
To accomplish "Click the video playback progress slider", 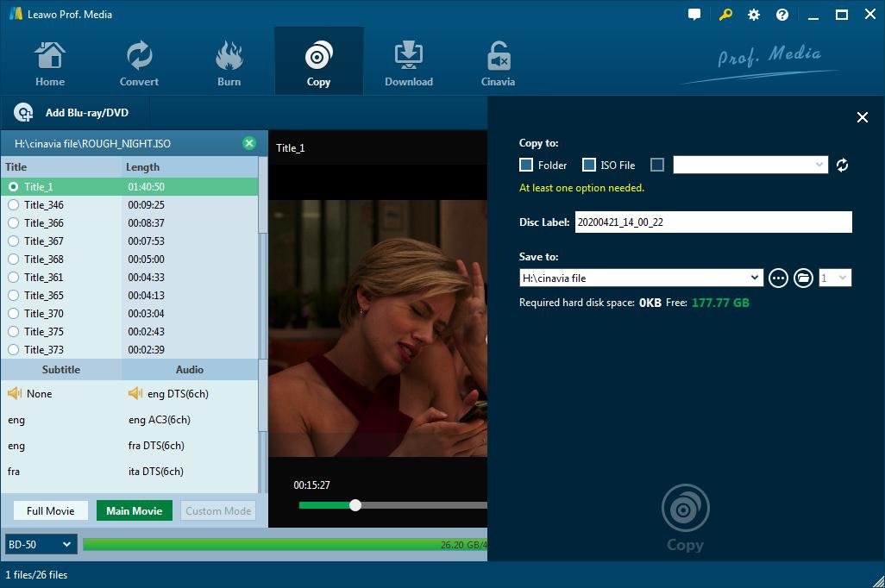I will coord(392,505).
